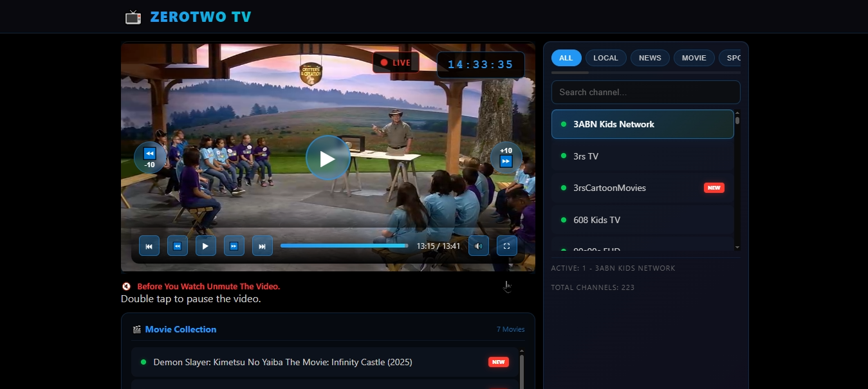Select the 3ABN Kids Network channel
The width and height of the screenshot is (868, 389).
(x=643, y=124)
